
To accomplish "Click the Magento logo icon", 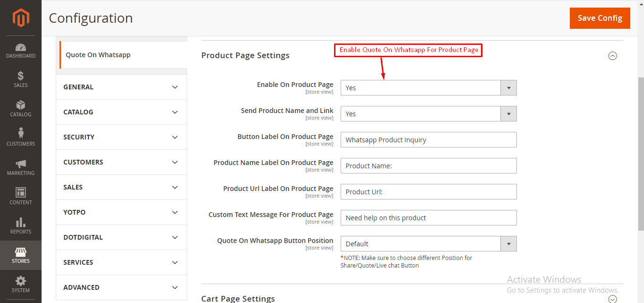I will click(x=21, y=18).
